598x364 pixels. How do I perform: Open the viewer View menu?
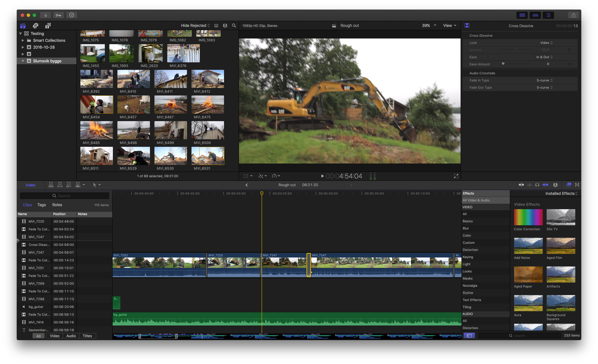(450, 26)
